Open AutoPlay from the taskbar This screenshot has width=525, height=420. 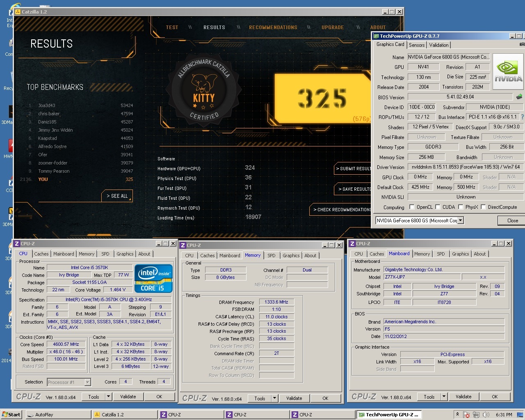pos(58,415)
